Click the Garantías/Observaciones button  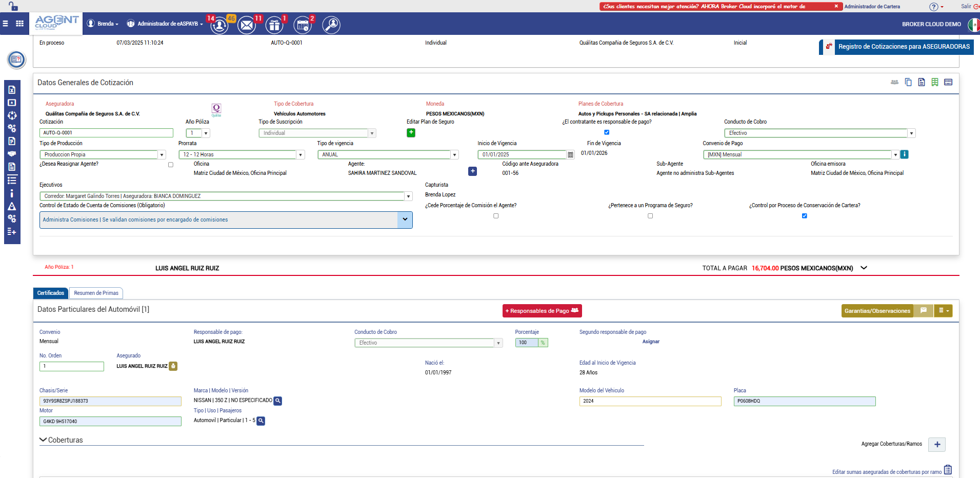coord(877,311)
